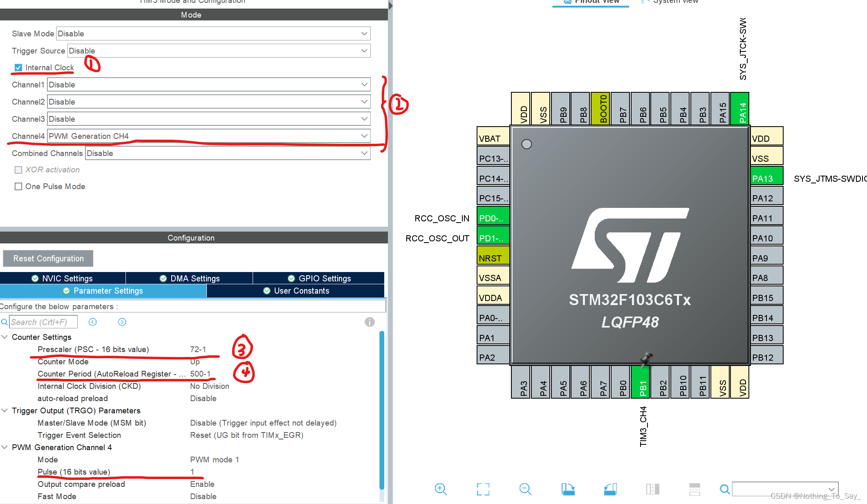Image resolution: width=867 pixels, height=504 pixels.
Task: Select the PB1 pin on chip
Action: (x=641, y=382)
